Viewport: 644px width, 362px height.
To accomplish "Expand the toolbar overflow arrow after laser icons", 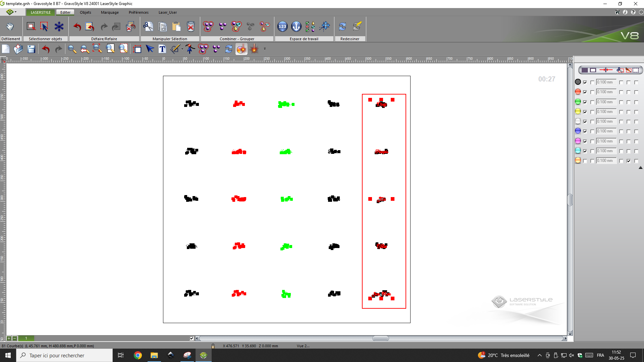I will [x=265, y=49].
